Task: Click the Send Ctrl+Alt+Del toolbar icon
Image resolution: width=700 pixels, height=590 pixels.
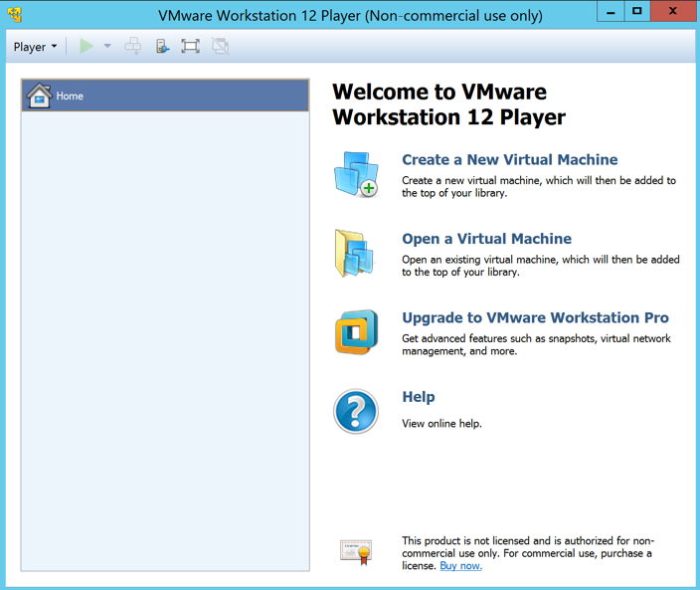Action: [133, 46]
